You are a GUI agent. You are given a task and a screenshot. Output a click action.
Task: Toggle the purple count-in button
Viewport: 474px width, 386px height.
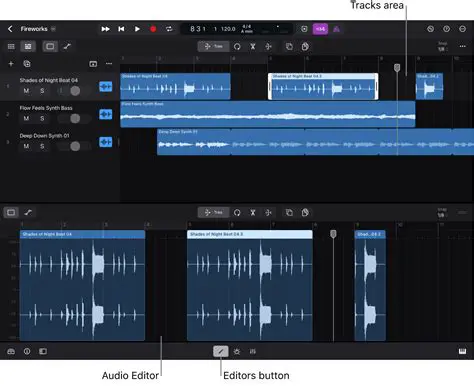click(320, 29)
